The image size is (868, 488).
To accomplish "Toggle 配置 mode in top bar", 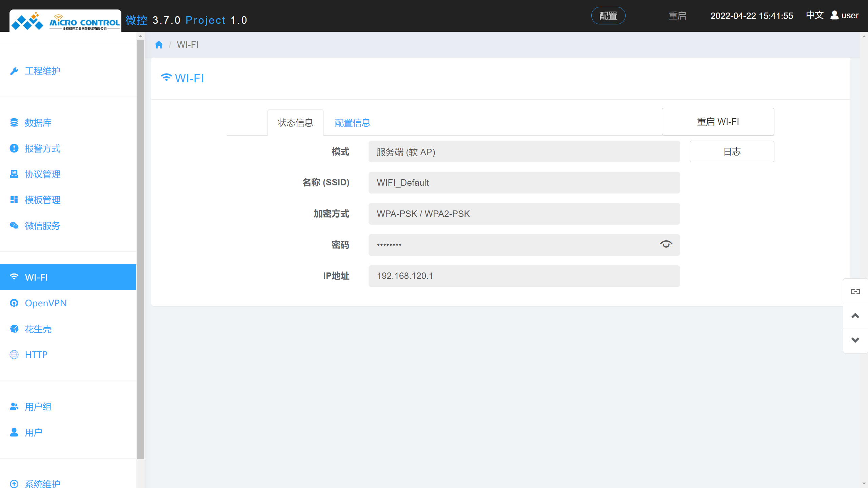I will pos(608,16).
